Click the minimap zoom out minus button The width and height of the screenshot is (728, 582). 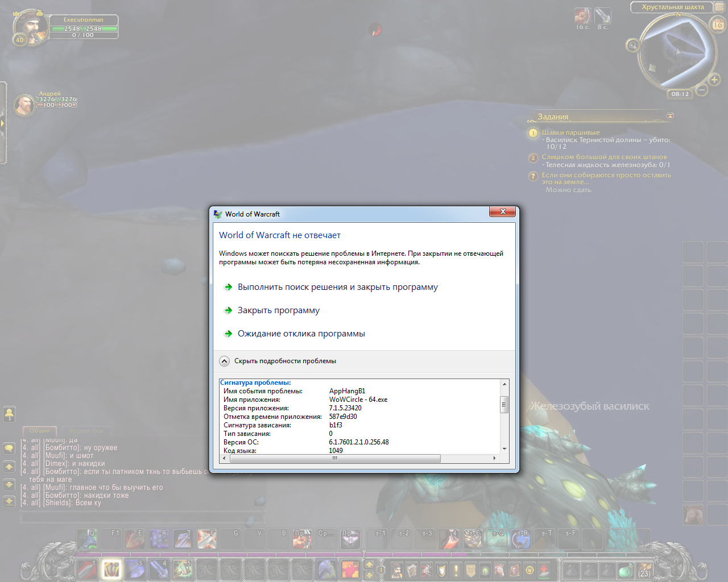tap(702, 90)
